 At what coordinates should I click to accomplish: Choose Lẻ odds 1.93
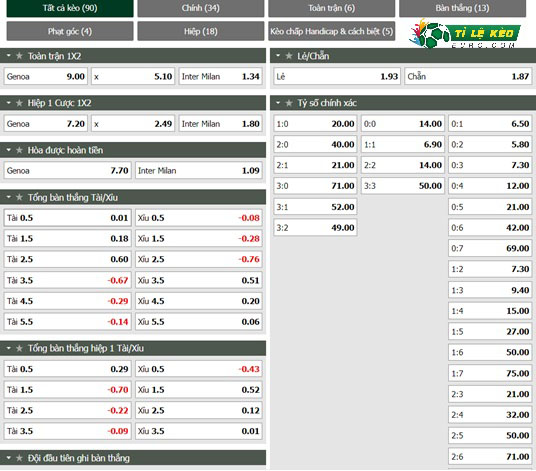point(337,77)
